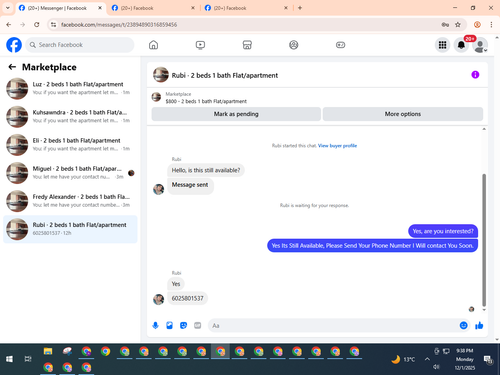
Task: Open Chrome three-dot menu
Action: 491,24
